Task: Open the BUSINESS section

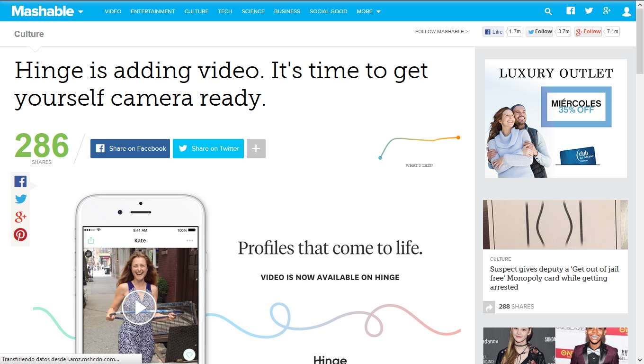Action: (x=287, y=11)
